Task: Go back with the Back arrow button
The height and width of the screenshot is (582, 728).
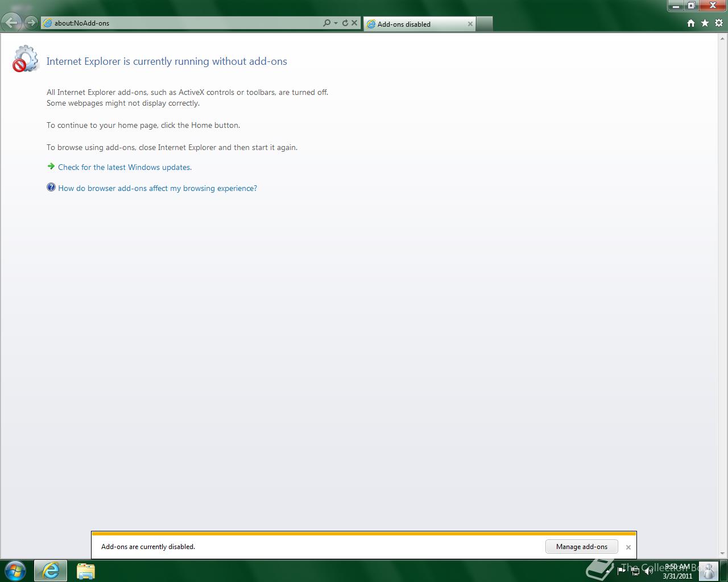Action: tap(12, 23)
